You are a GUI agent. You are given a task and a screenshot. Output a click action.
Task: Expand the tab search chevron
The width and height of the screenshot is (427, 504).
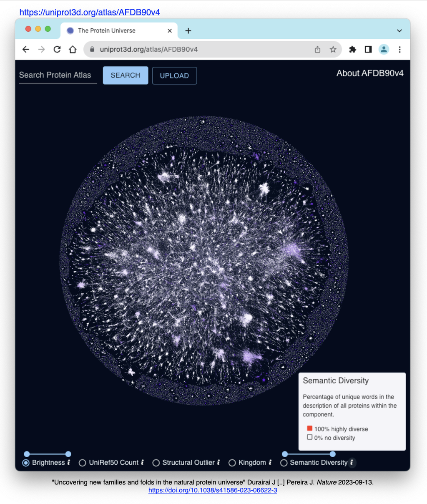(x=399, y=30)
